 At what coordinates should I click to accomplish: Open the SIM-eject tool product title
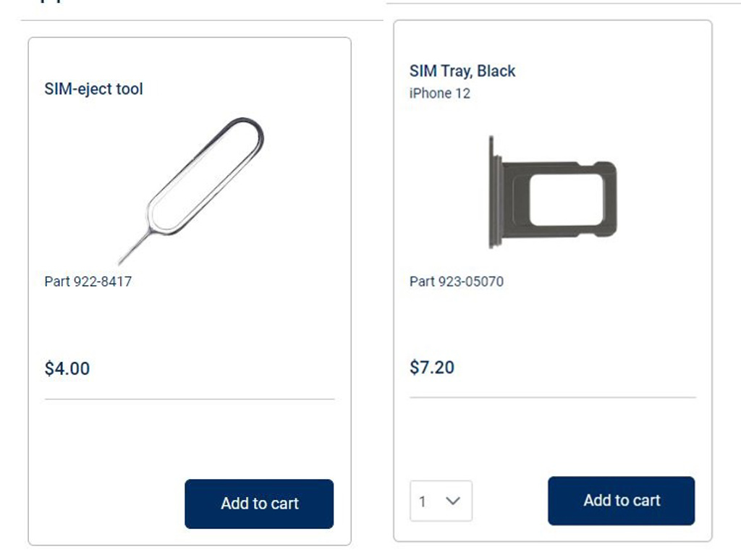[x=93, y=89]
